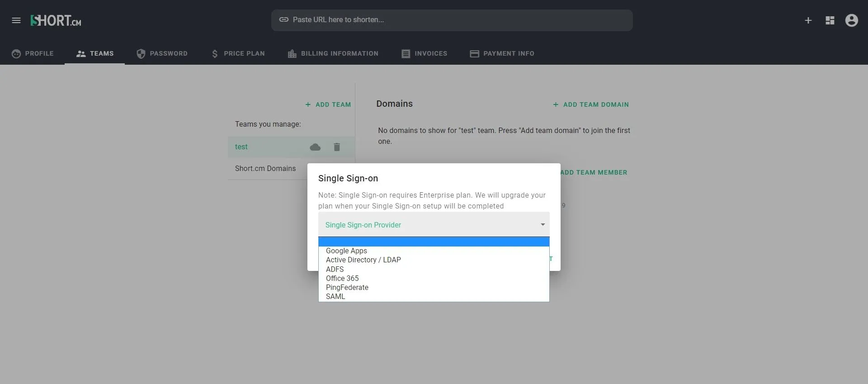Screen dimensions: 868x384
Task: Click Add Team Domain link
Action: click(x=591, y=104)
